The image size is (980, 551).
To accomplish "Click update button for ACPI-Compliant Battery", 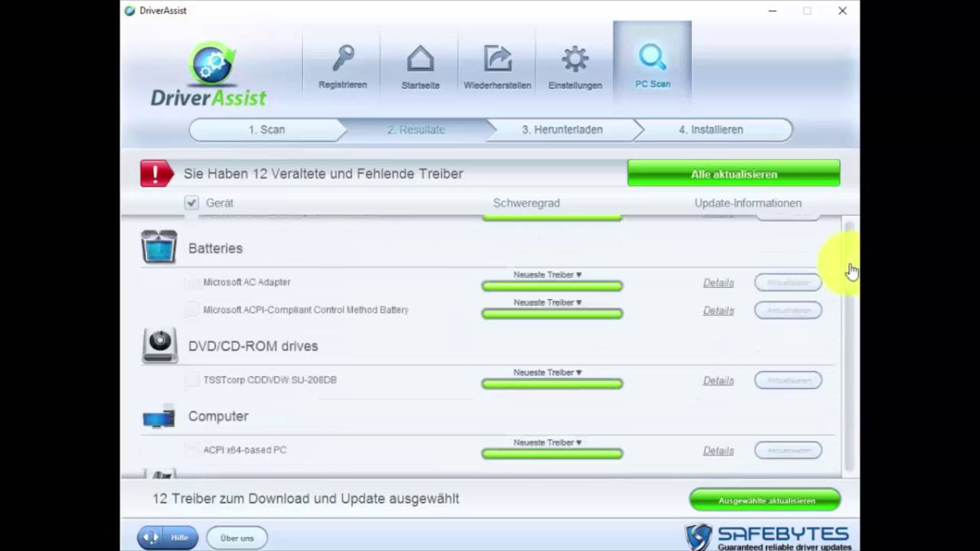I will [x=788, y=310].
